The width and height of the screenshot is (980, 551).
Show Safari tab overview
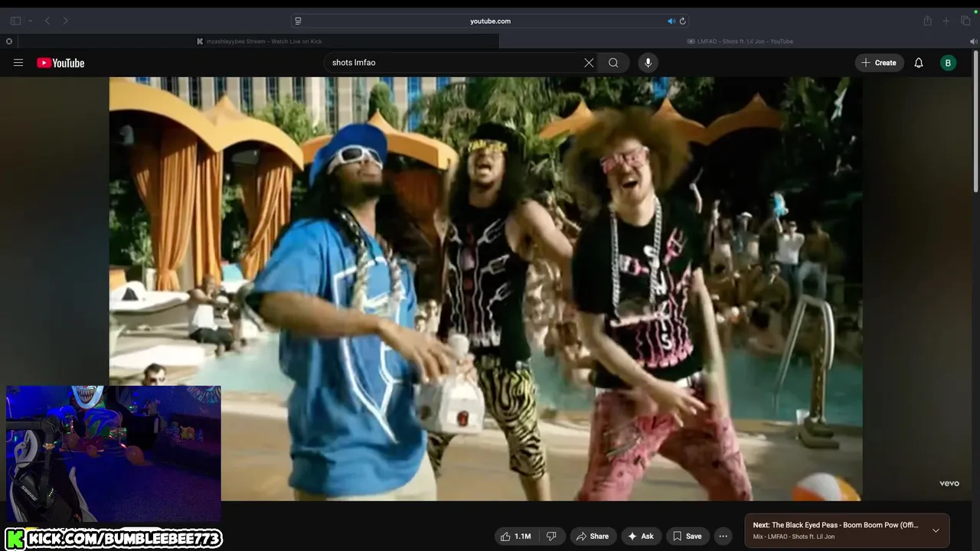pyautogui.click(x=965, y=21)
